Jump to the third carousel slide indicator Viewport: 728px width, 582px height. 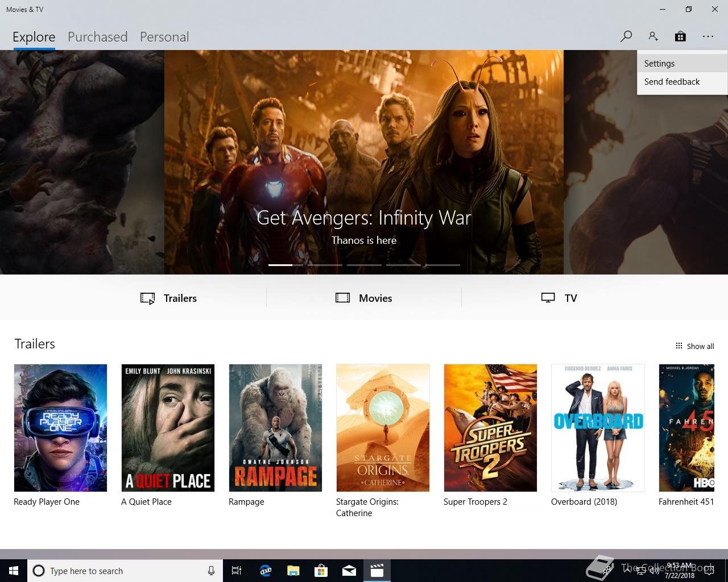click(364, 265)
